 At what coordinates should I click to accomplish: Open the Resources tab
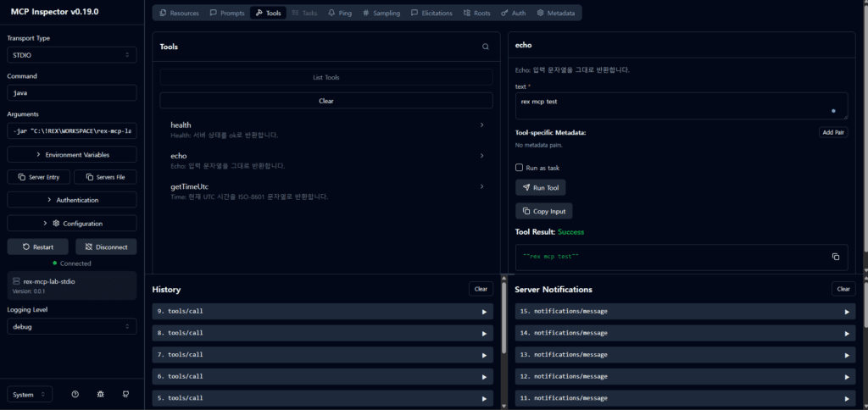(x=179, y=13)
